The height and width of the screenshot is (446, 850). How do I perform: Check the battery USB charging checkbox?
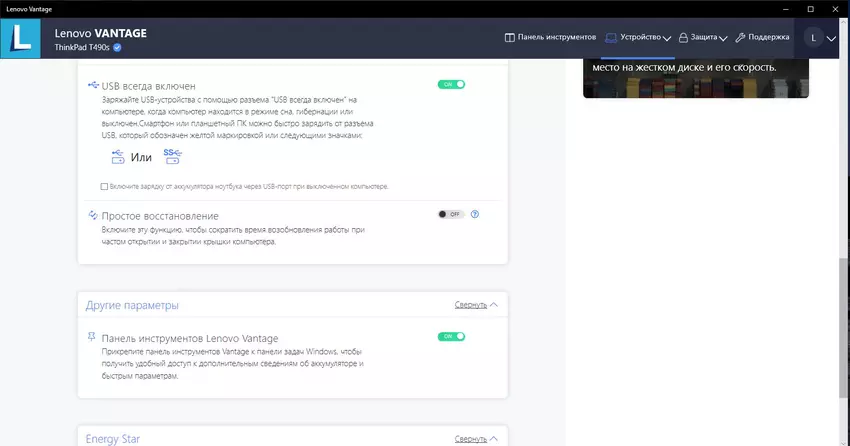click(105, 186)
